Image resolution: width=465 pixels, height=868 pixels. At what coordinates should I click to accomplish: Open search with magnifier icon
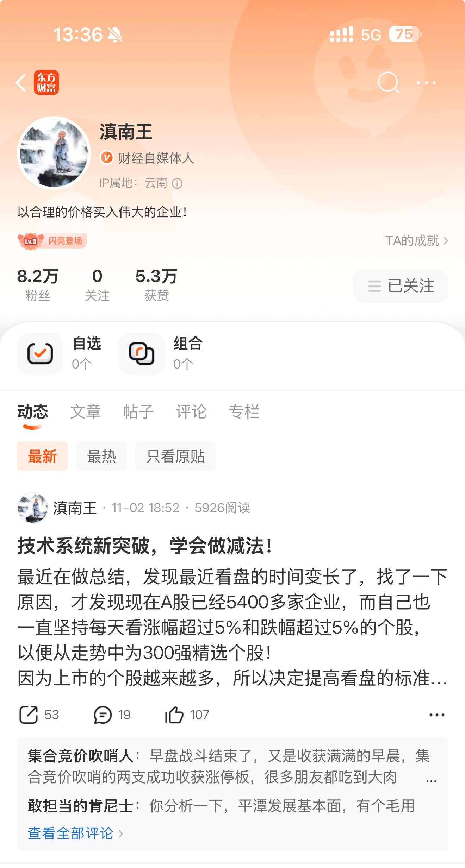388,83
